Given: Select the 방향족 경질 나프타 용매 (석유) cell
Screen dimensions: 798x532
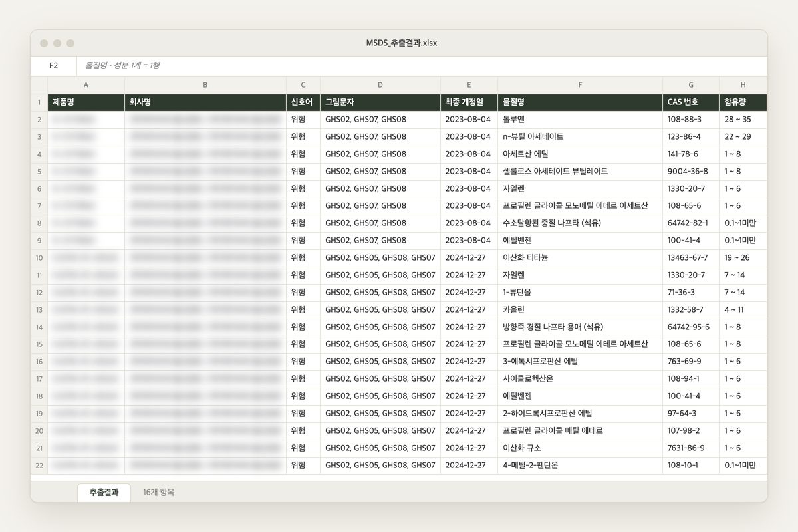Looking at the screenshot, I should [x=580, y=327].
